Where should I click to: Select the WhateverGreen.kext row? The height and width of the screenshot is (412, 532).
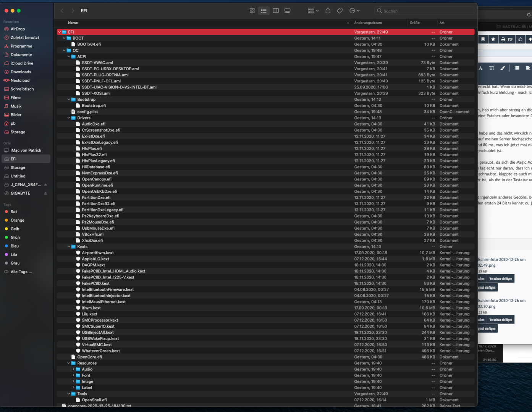266,351
